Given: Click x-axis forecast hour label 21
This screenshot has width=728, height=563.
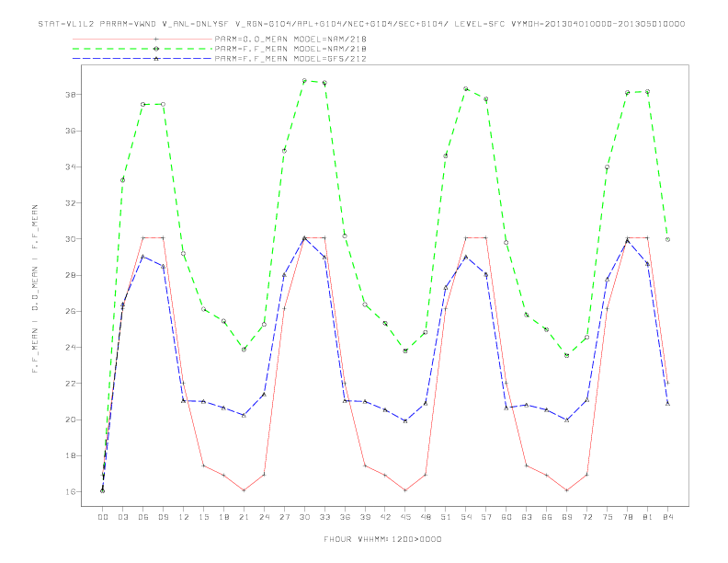Looking at the screenshot, I should (245, 517).
